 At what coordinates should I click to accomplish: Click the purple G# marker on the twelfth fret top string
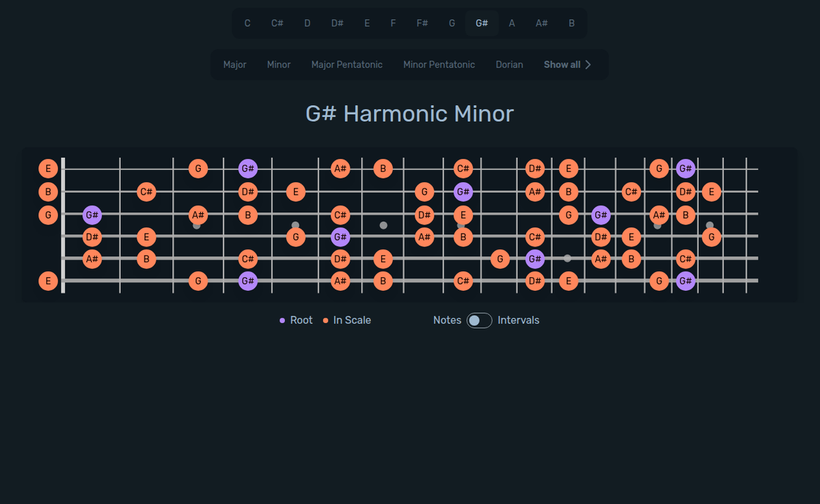685,169
